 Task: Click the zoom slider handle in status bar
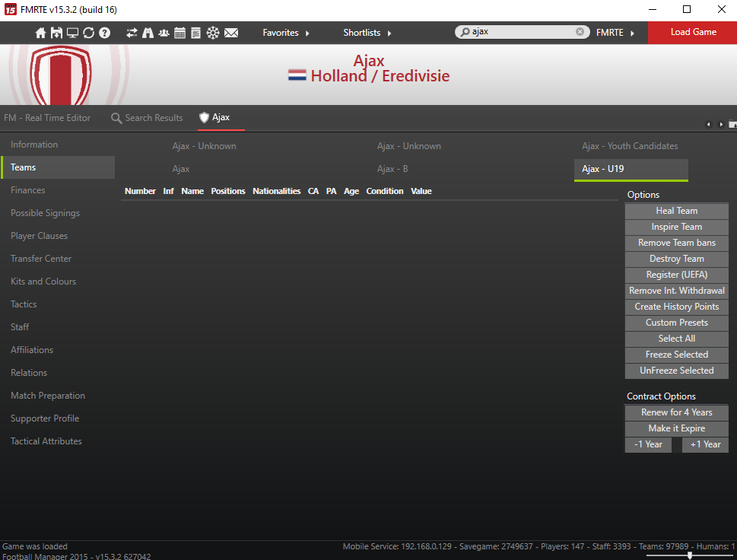click(690, 555)
